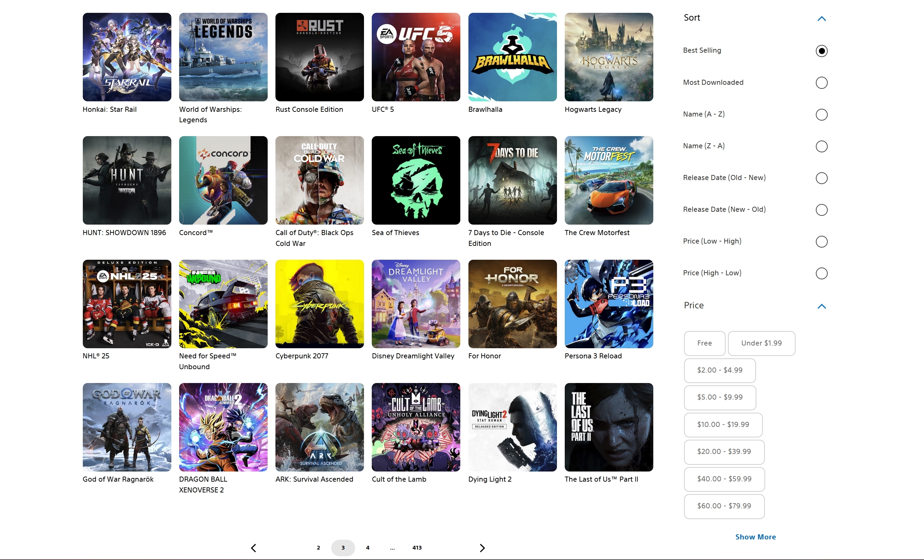Open the Persona 3 Reload game tile
Image resolution: width=924 pixels, height=560 pixels.
(609, 304)
